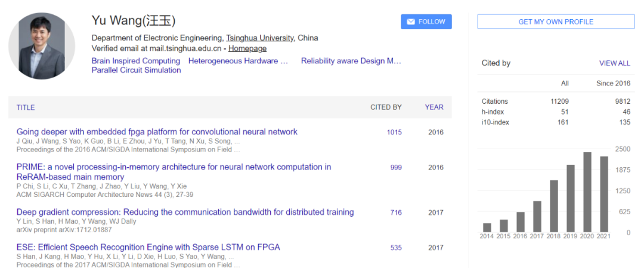This screenshot has height=268, width=644.
Task: Open the Deep gradient compression paper
Action: click(185, 212)
